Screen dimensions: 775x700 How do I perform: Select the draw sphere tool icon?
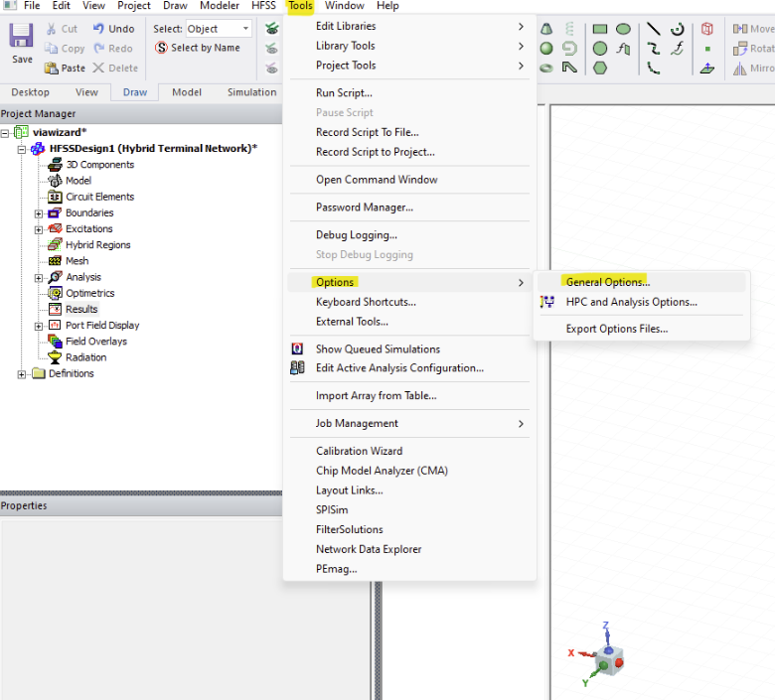(x=546, y=48)
